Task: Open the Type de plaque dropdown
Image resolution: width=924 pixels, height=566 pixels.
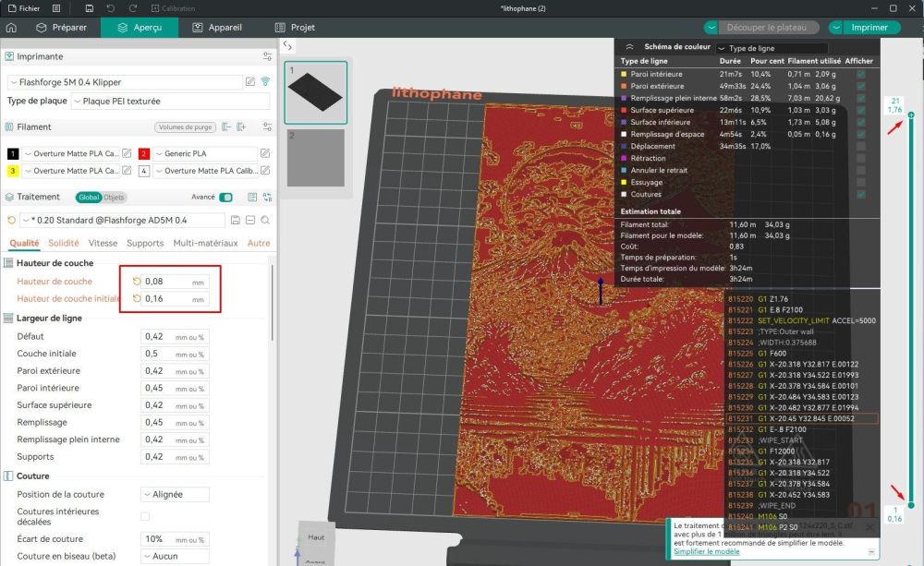Action: (x=170, y=102)
